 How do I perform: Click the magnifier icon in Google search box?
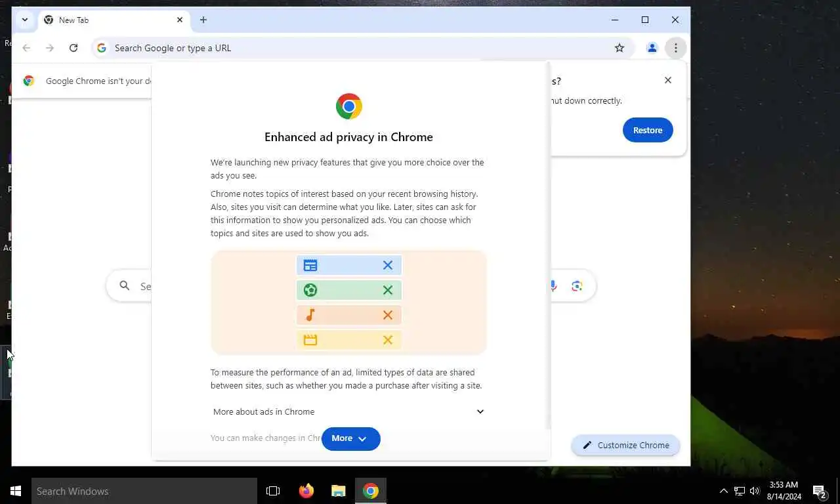point(125,285)
